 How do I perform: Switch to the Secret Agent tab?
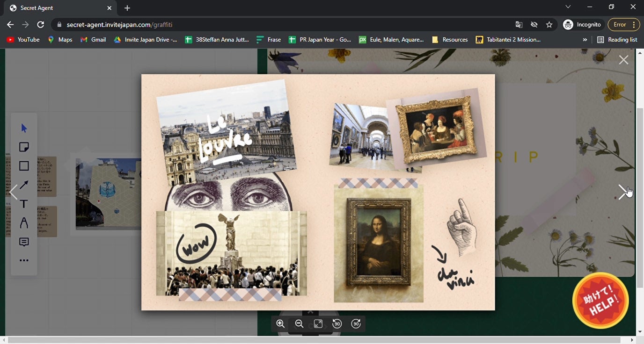(61, 8)
